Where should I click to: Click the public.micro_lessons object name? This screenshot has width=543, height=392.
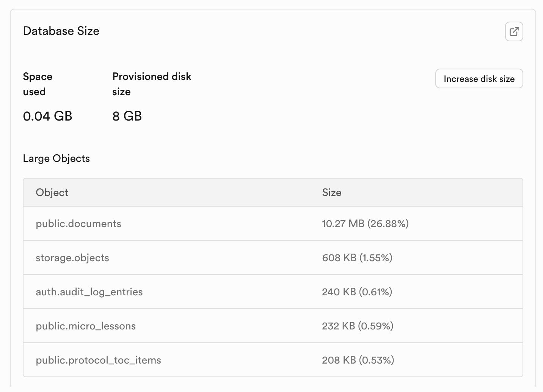pyautogui.click(x=86, y=326)
